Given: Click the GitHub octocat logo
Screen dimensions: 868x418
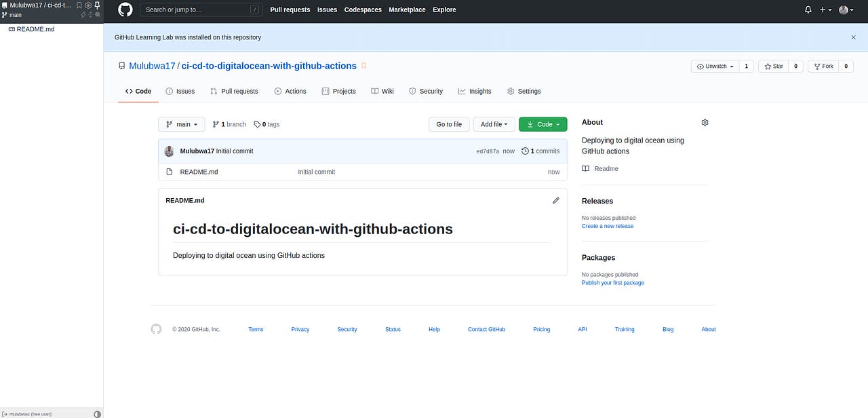Looking at the screenshot, I should click(x=124, y=9).
